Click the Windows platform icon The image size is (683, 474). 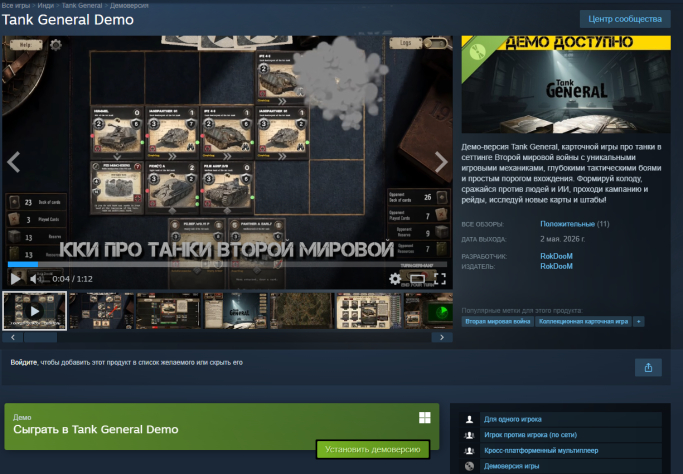tap(425, 418)
